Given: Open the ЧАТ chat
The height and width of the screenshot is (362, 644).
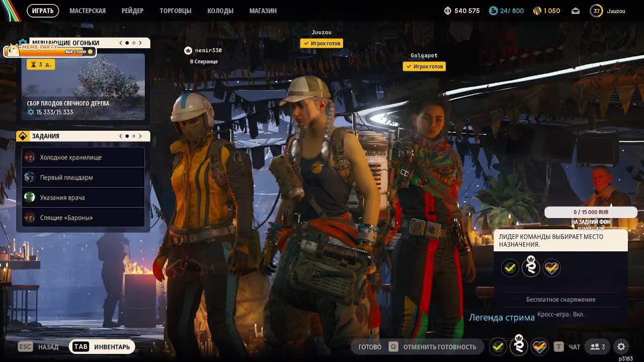Looking at the screenshot, I should click(x=567, y=347).
